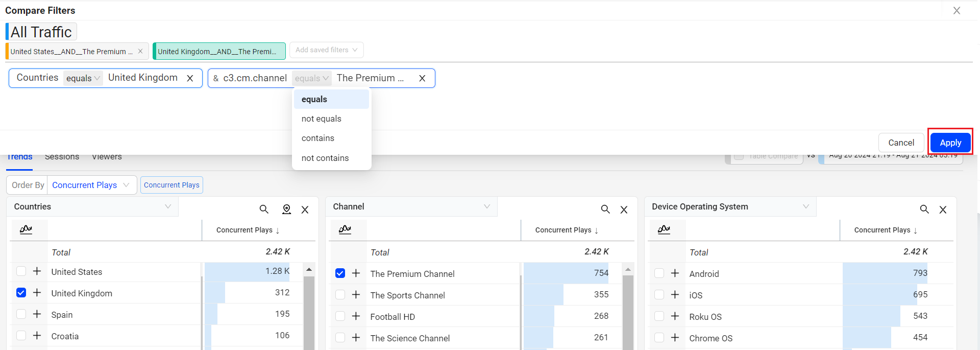Check the Sports Channel checkbox

tap(340, 295)
